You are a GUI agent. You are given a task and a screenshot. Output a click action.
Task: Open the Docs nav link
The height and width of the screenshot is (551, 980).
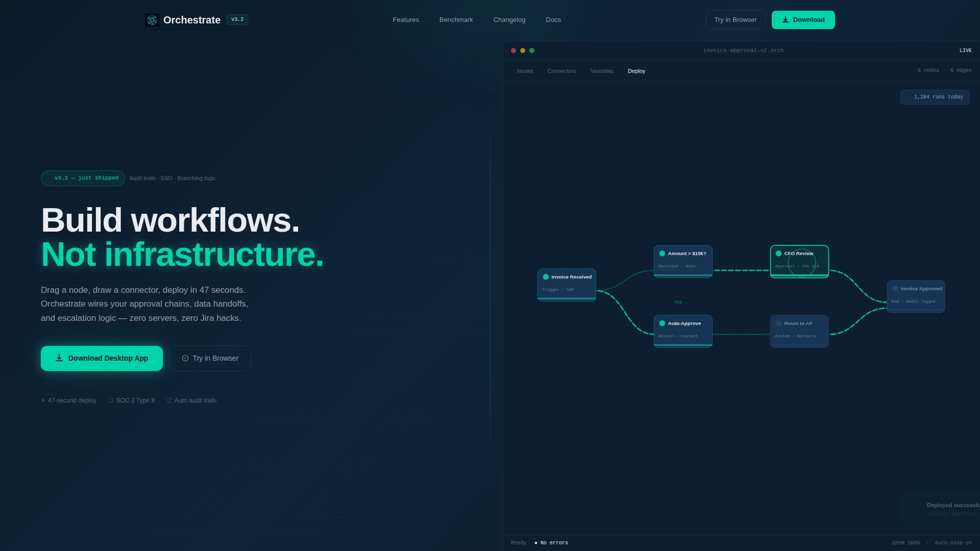click(553, 20)
